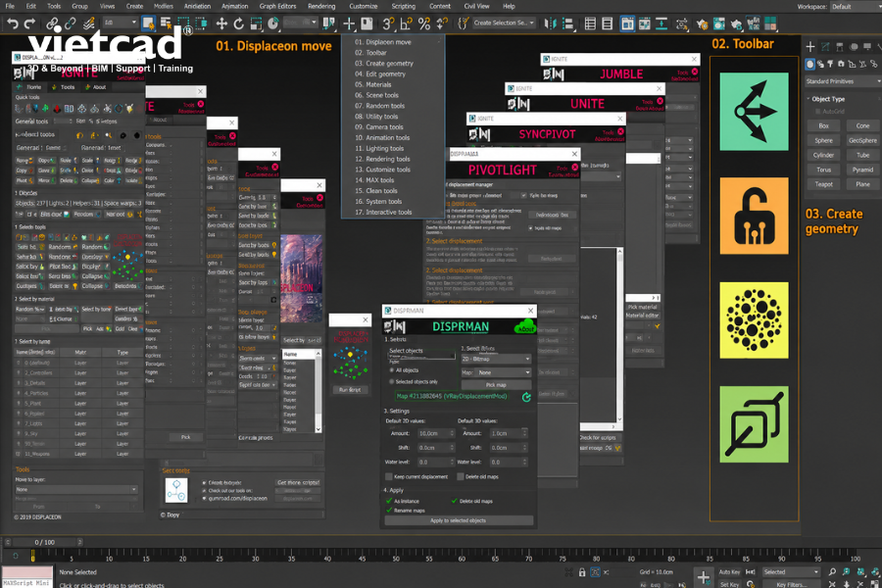Toggle the Angle Snap icon

pyautogui.click(x=406, y=24)
